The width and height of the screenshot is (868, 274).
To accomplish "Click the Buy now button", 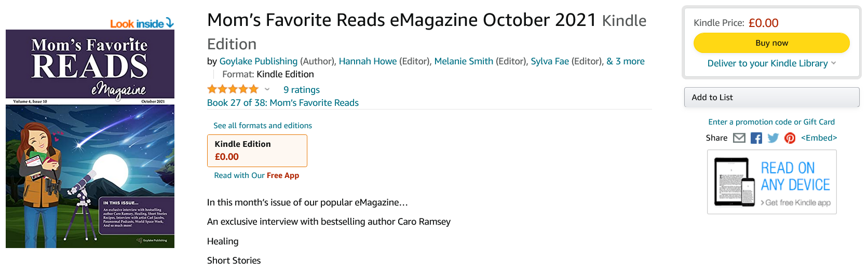I will pos(771,43).
